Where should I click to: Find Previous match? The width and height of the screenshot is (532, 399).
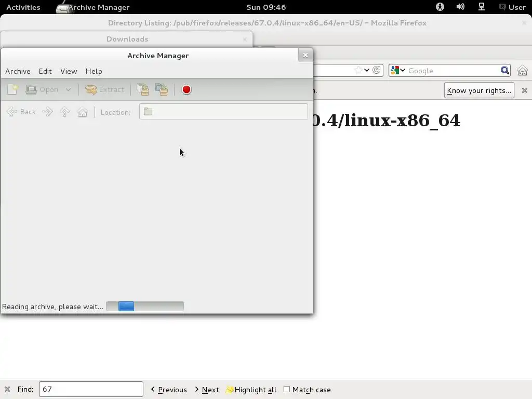tap(169, 390)
